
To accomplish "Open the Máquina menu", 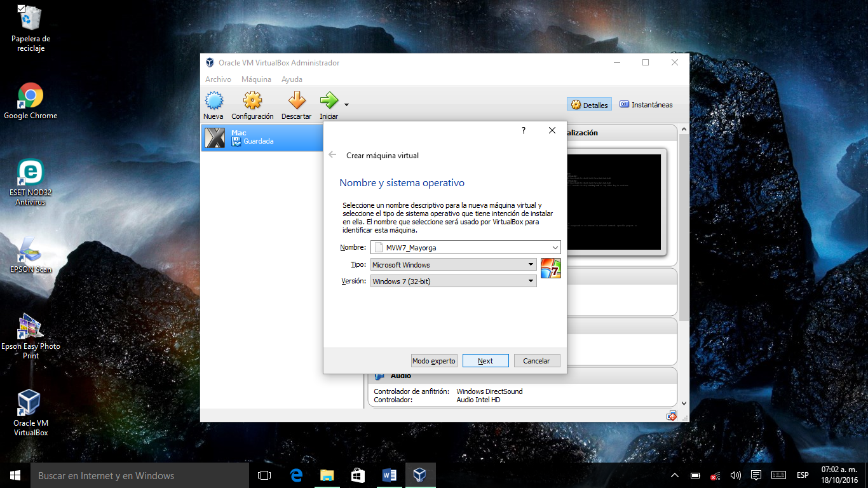I will tap(256, 79).
